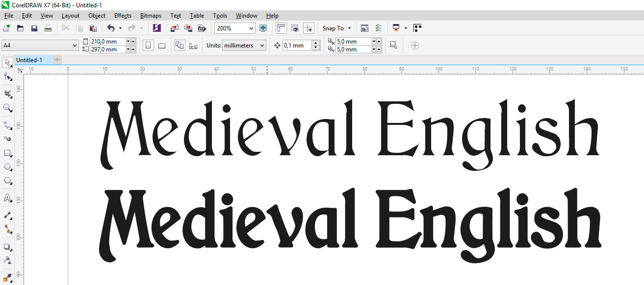Click the Import icon
The height and width of the screenshot is (285, 644).
point(175,28)
